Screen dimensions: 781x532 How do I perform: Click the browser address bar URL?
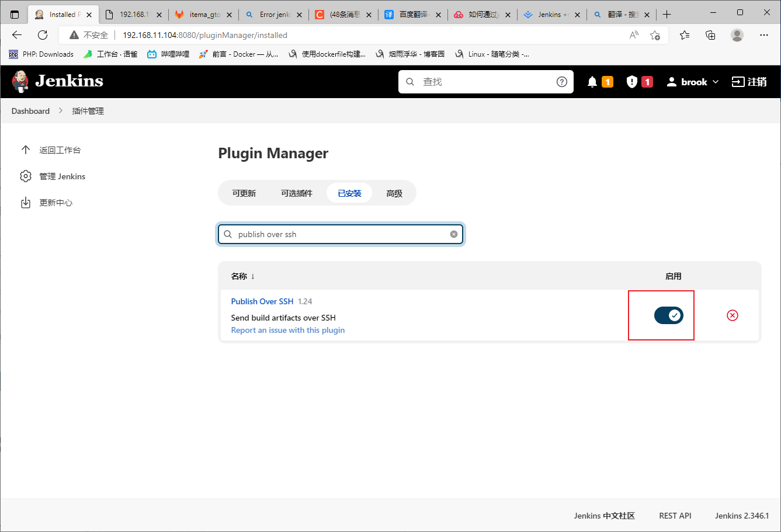pos(205,35)
